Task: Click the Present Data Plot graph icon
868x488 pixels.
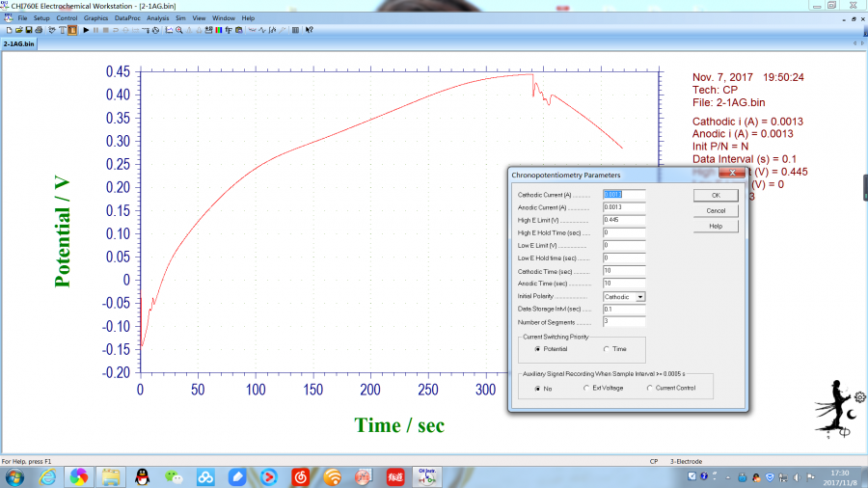Action: [169, 30]
